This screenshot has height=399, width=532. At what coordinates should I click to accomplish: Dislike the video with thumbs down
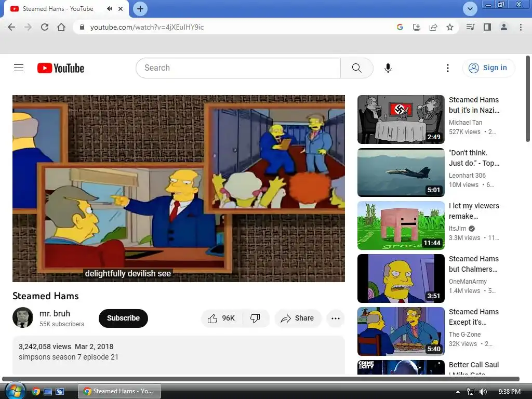(x=255, y=318)
